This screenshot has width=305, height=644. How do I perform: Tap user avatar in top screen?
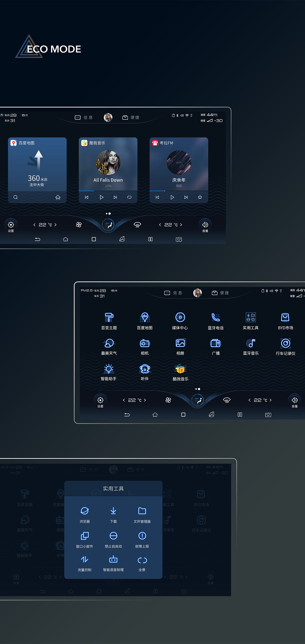[x=108, y=118]
